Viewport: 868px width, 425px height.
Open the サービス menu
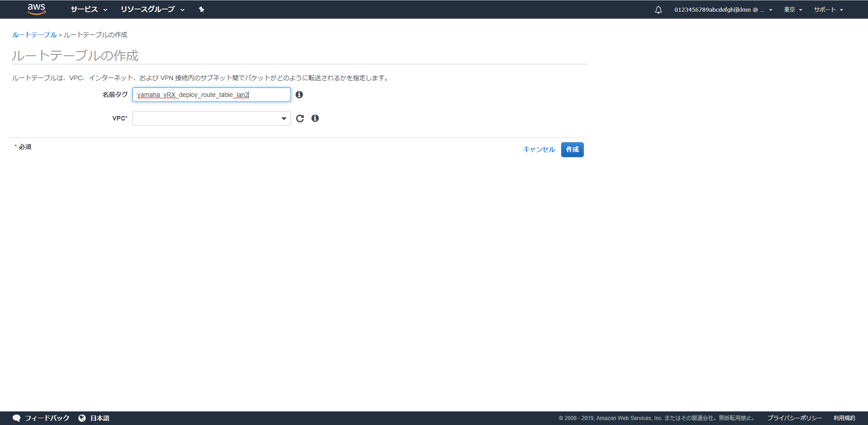pyautogui.click(x=89, y=10)
